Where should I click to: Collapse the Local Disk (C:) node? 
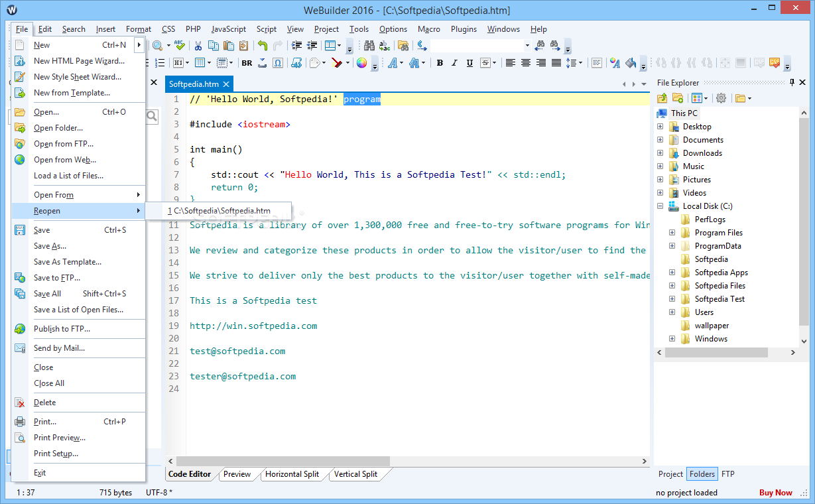tap(660, 206)
